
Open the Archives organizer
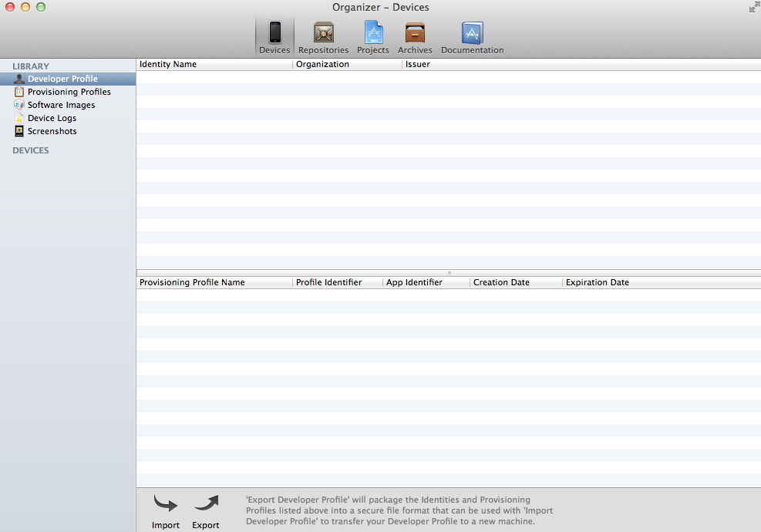tap(415, 37)
